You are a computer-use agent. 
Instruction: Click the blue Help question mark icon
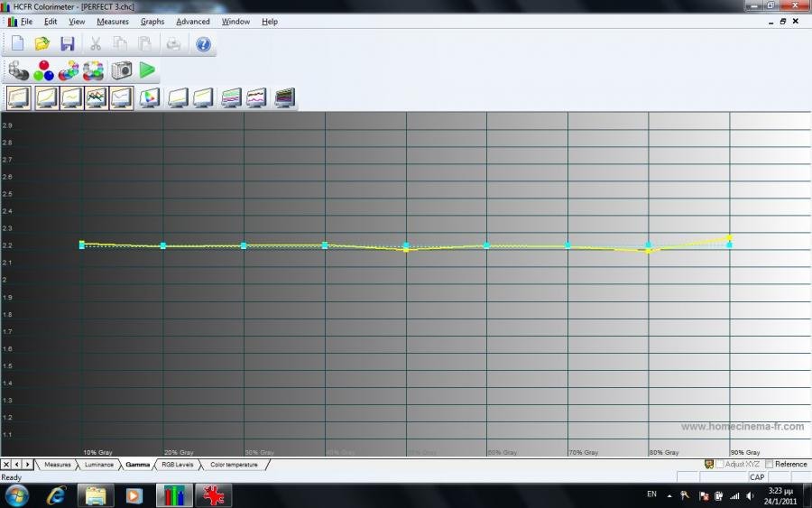(x=203, y=43)
